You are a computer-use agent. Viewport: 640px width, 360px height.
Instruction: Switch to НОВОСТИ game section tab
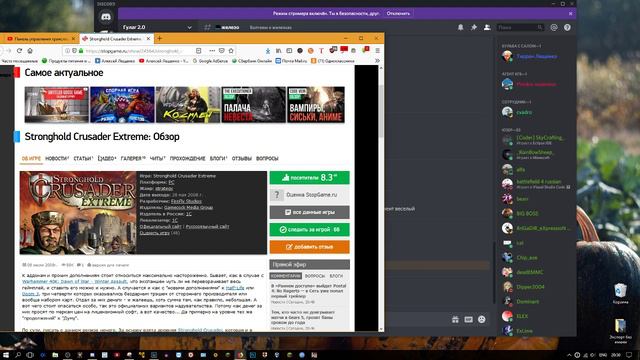[x=57, y=158]
